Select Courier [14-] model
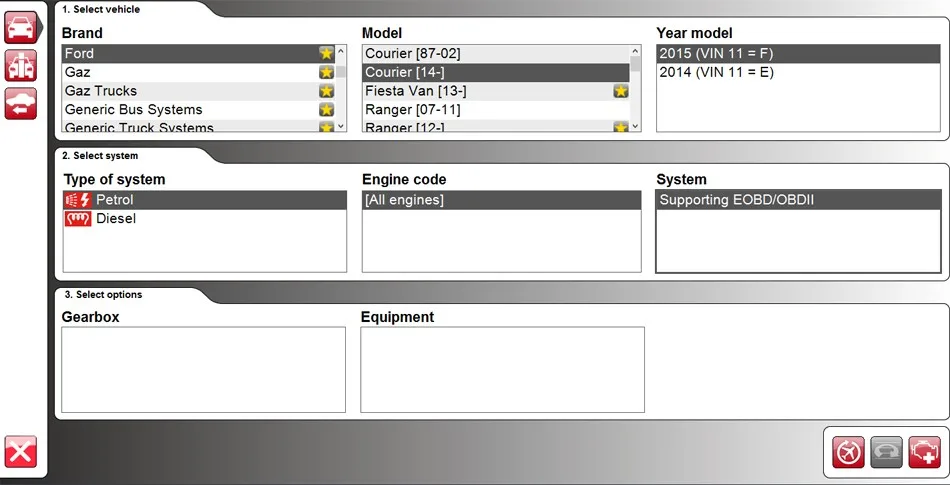The width and height of the screenshot is (950, 485). point(496,72)
